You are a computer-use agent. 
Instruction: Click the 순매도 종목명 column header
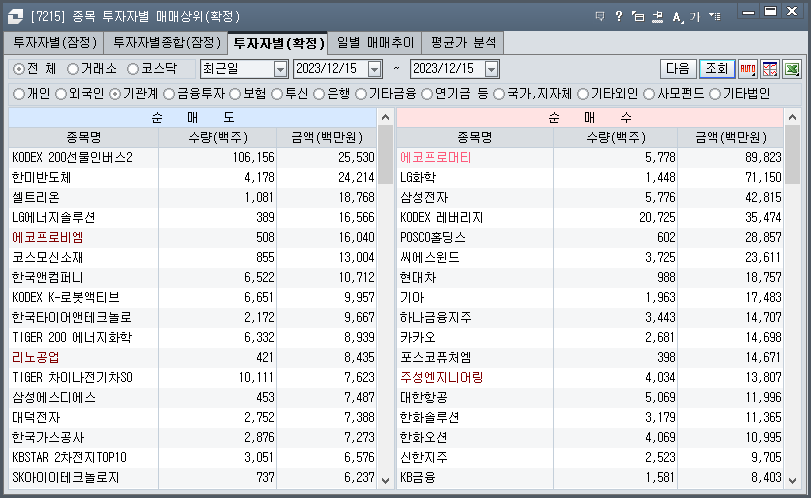pyautogui.click(x=83, y=138)
